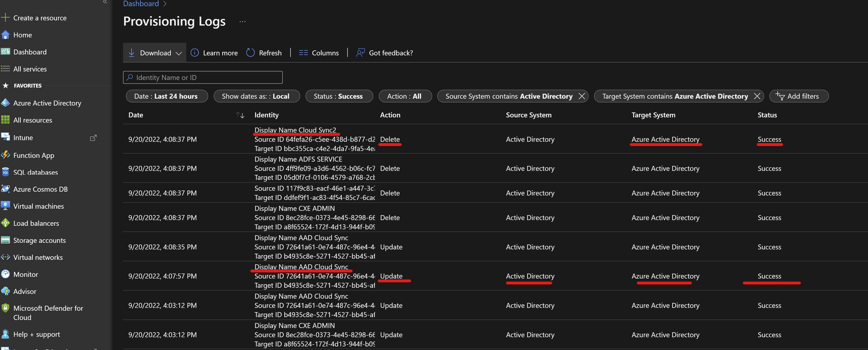Image resolution: width=868 pixels, height=350 pixels.
Task: Click the Monitor sidebar icon
Action: (x=5, y=274)
